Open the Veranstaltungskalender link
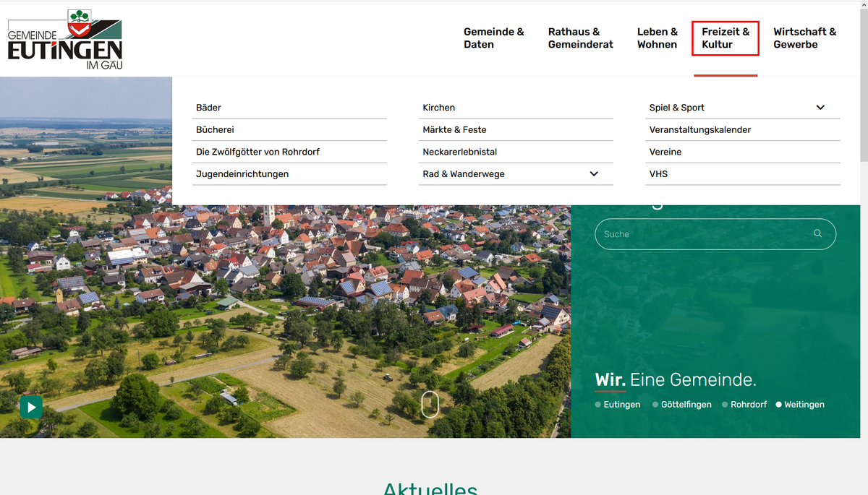The height and width of the screenshot is (495, 868). (700, 130)
